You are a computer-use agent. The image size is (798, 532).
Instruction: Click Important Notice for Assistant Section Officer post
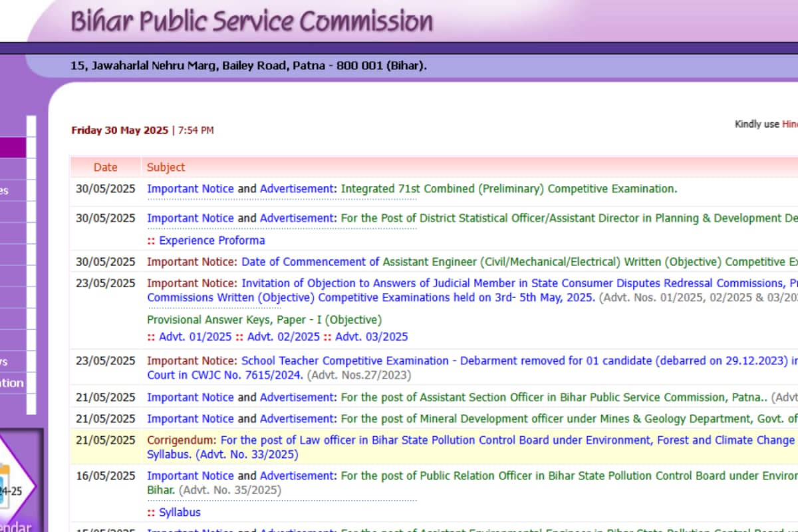tap(190, 398)
